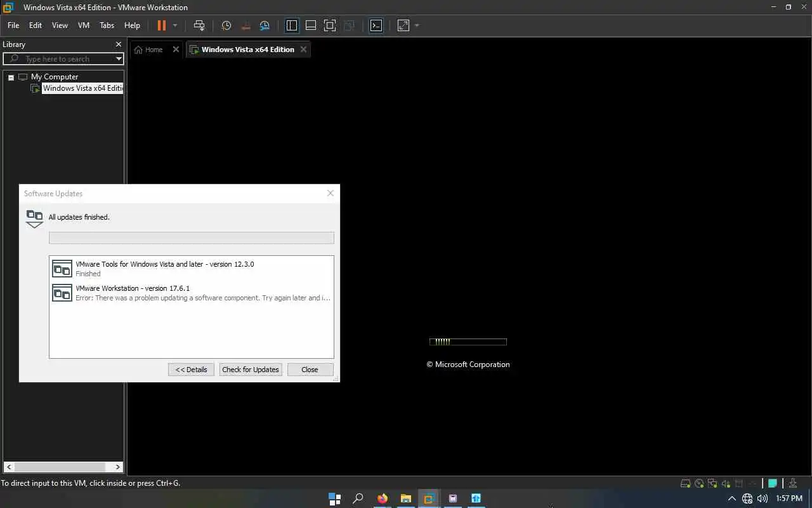812x508 pixels.
Task: Open the Edit menu
Action: coord(36,25)
